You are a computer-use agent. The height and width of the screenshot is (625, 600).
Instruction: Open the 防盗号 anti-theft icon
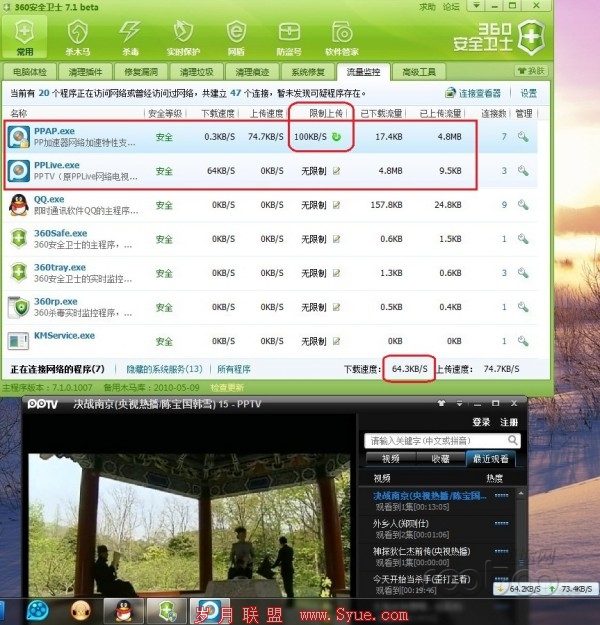[x=289, y=38]
